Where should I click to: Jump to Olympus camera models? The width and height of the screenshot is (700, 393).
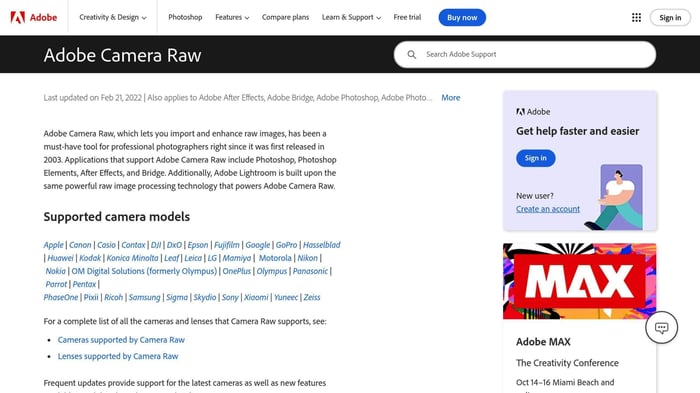pos(271,271)
